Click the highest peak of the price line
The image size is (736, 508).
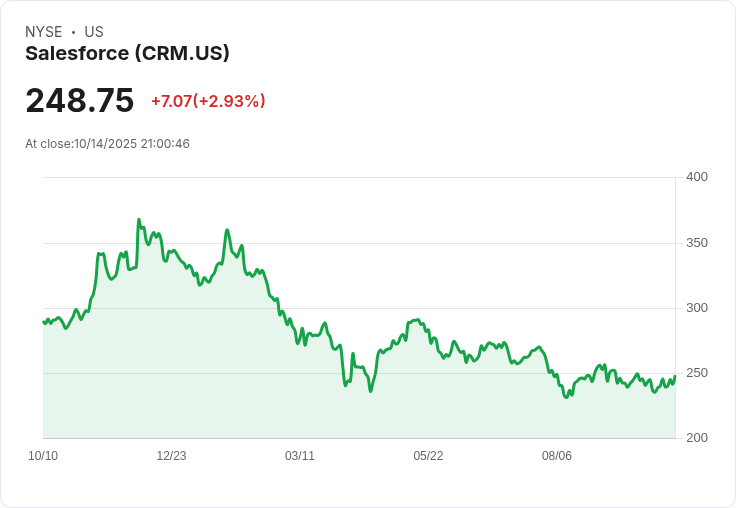(139, 220)
